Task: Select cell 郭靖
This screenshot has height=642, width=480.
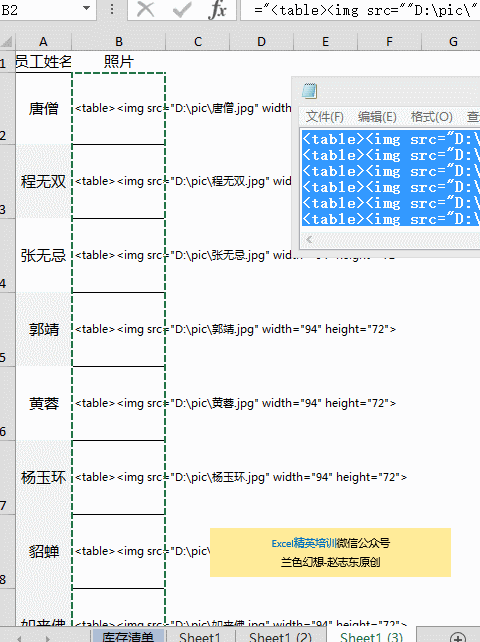Action: 43,330
